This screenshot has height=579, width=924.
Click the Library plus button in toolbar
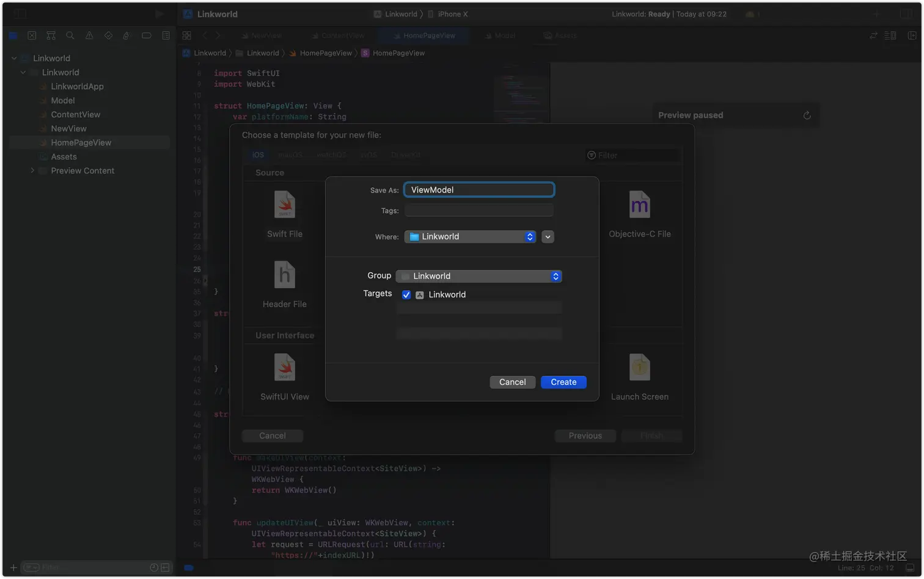point(876,13)
